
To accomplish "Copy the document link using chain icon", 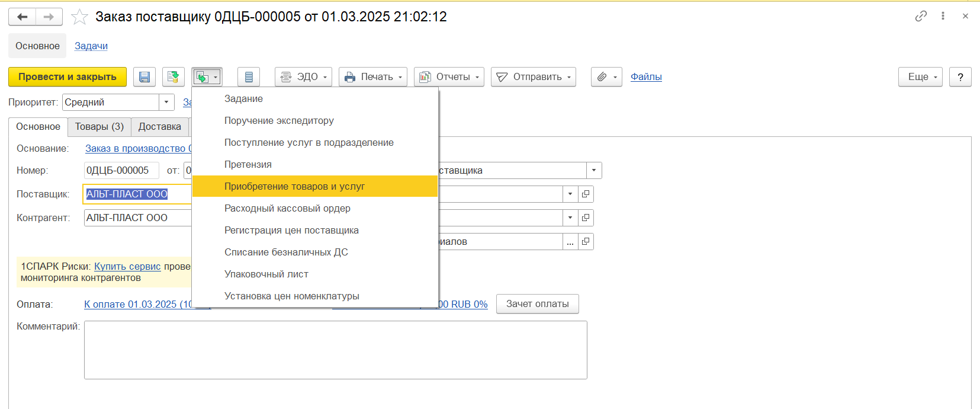I will click(x=921, y=16).
